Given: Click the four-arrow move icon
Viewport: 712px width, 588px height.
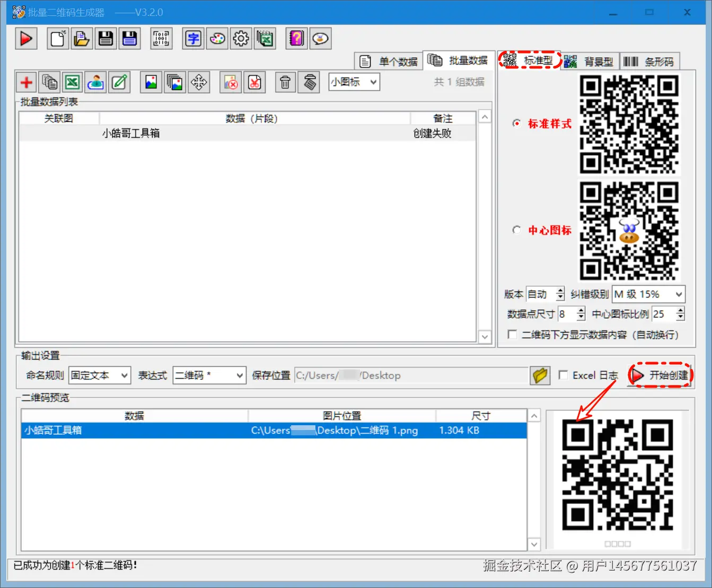Looking at the screenshot, I should 199,82.
